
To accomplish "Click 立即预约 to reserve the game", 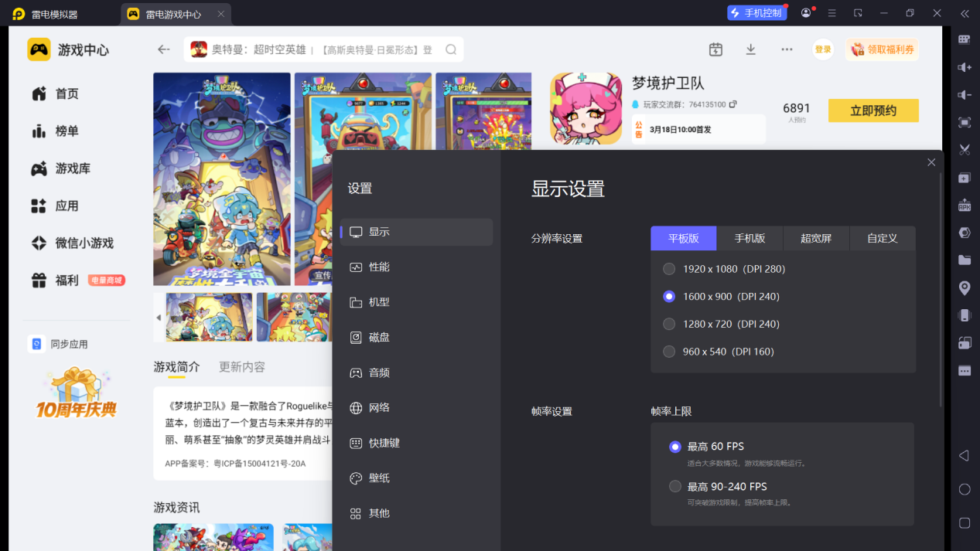I will point(872,110).
